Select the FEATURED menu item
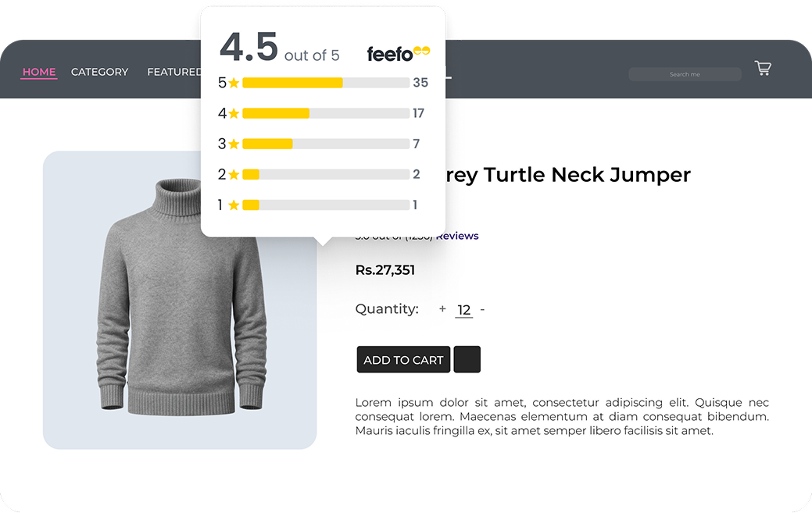The image size is (812, 513). 173,72
